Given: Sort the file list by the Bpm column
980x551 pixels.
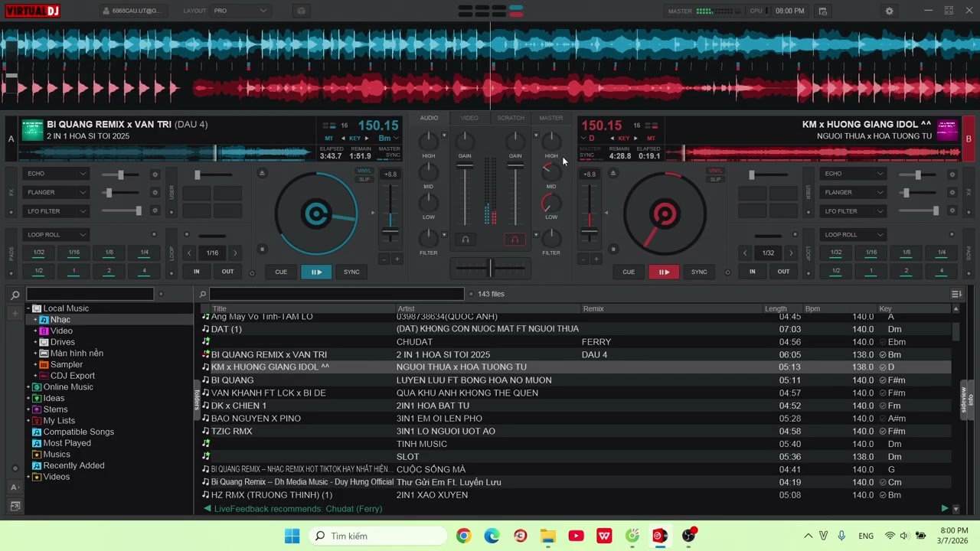Looking at the screenshot, I should point(813,308).
